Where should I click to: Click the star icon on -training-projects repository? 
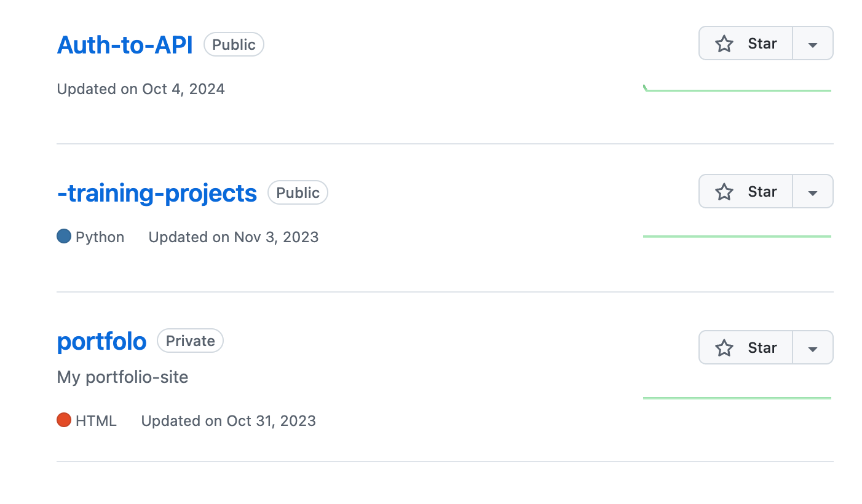click(x=724, y=191)
